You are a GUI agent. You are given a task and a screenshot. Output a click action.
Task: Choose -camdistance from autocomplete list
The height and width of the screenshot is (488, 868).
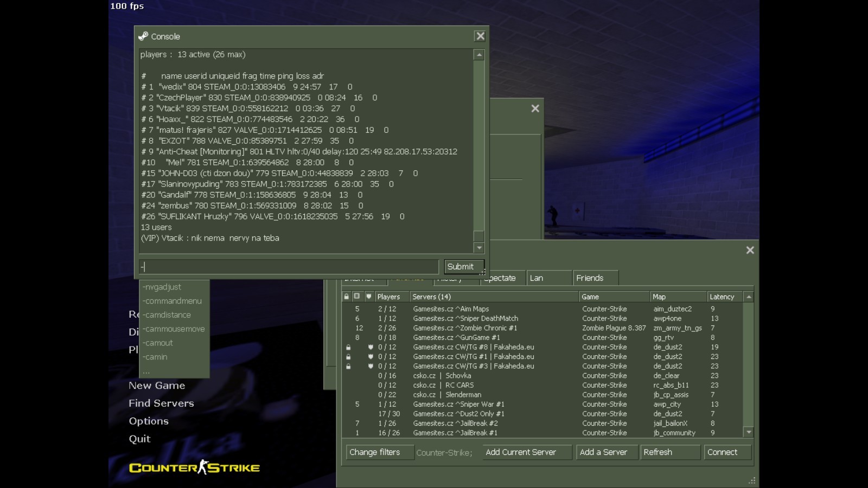pyautogui.click(x=174, y=315)
